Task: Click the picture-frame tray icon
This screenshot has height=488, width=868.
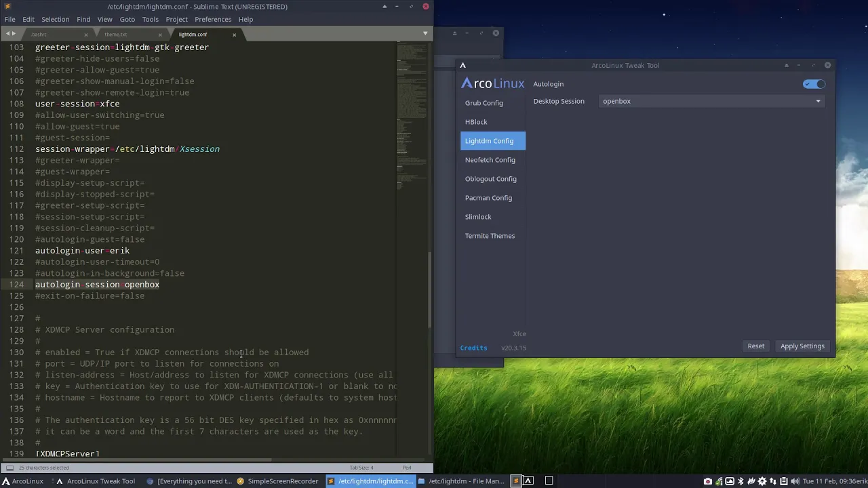Action: tap(730, 481)
